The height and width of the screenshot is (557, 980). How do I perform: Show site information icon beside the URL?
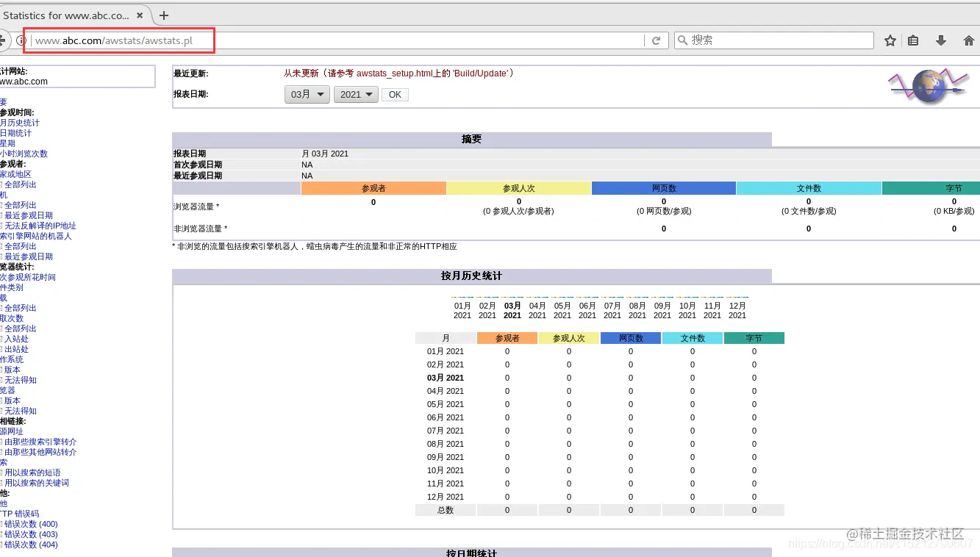[21, 41]
